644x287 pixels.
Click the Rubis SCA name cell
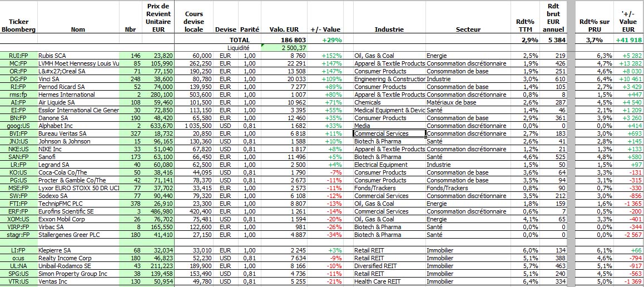(78, 56)
